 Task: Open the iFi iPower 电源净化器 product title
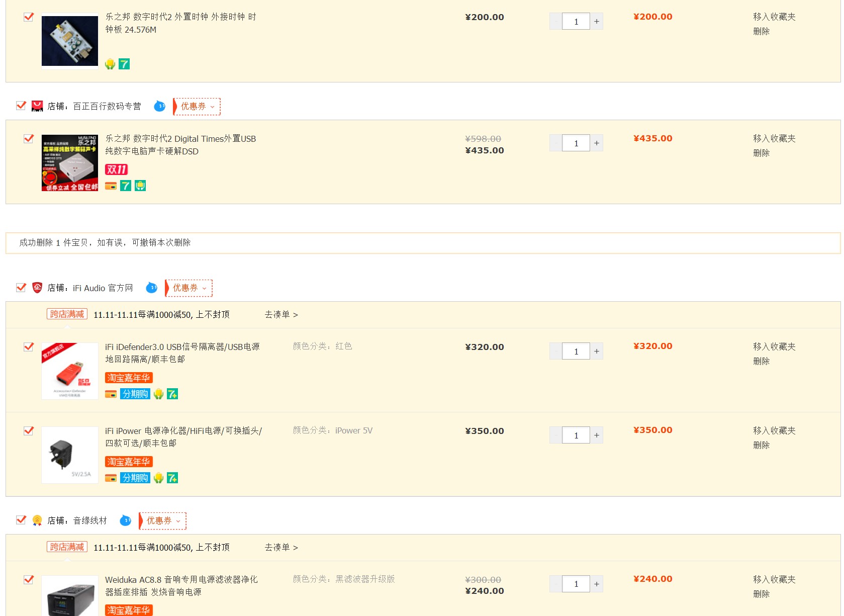point(183,437)
